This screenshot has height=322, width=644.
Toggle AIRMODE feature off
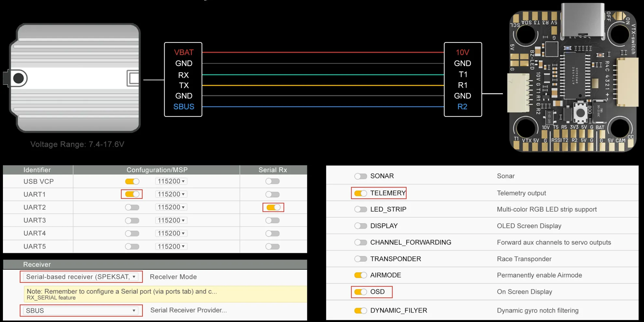pyautogui.click(x=360, y=275)
